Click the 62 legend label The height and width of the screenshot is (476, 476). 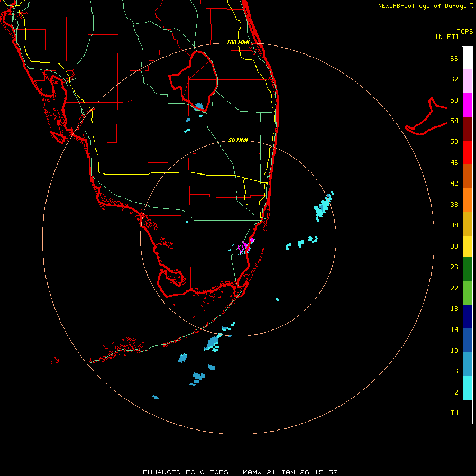tap(454, 79)
